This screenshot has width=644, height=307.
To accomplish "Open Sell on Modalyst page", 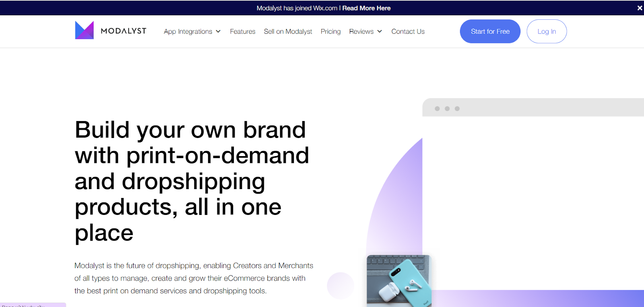I will (288, 31).
